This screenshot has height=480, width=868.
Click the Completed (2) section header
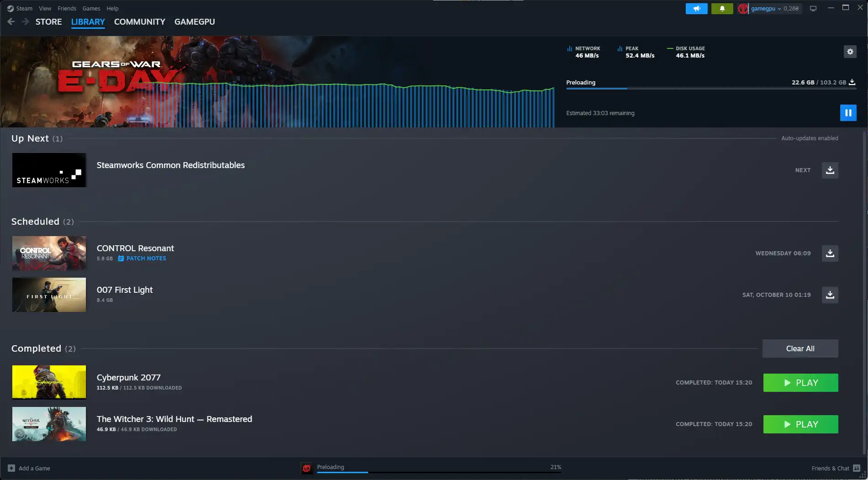[x=43, y=348]
